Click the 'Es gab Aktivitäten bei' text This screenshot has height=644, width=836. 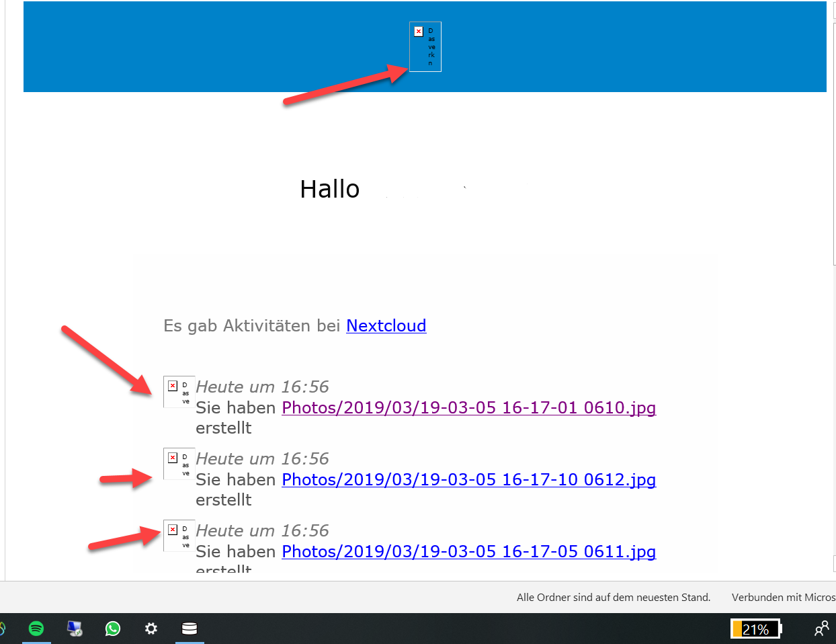[252, 326]
